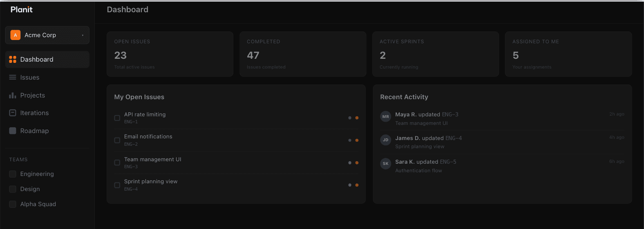Click the Roadmap icon in sidebar
The image size is (644, 229).
click(x=13, y=131)
